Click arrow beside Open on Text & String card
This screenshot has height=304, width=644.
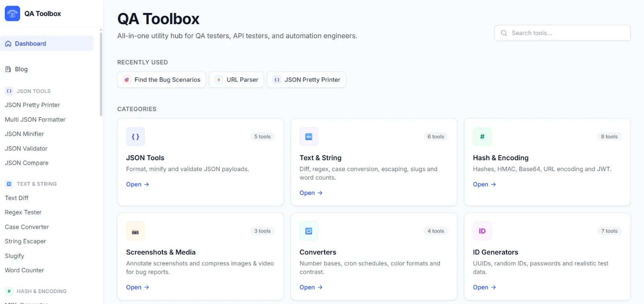[320, 193]
